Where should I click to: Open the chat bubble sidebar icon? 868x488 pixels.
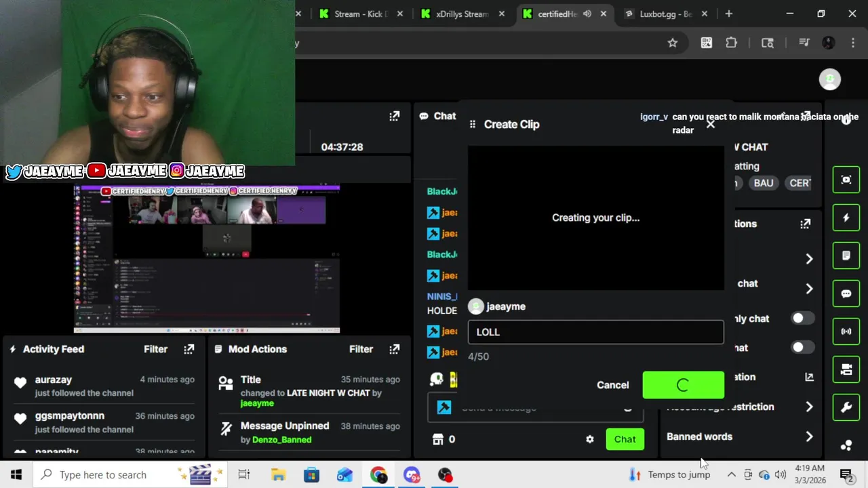846,293
